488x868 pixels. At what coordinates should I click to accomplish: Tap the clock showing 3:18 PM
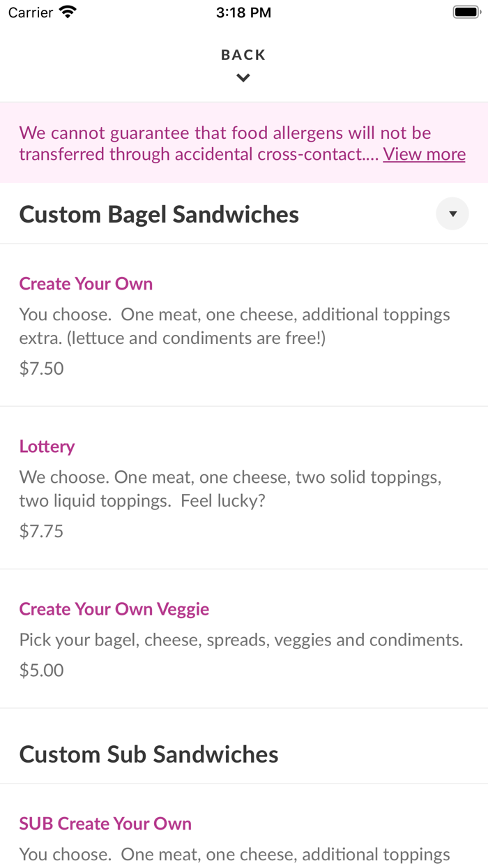[243, 11]
